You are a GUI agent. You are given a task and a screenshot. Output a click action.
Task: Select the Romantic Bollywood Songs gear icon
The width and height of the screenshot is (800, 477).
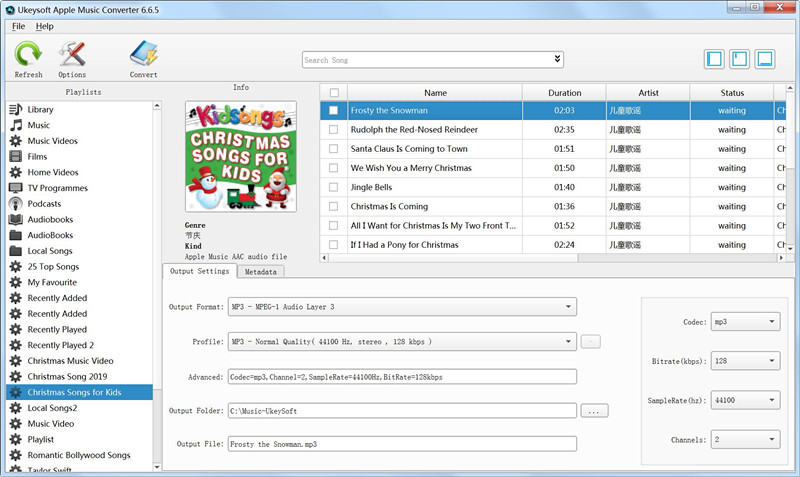click(16, 455)
